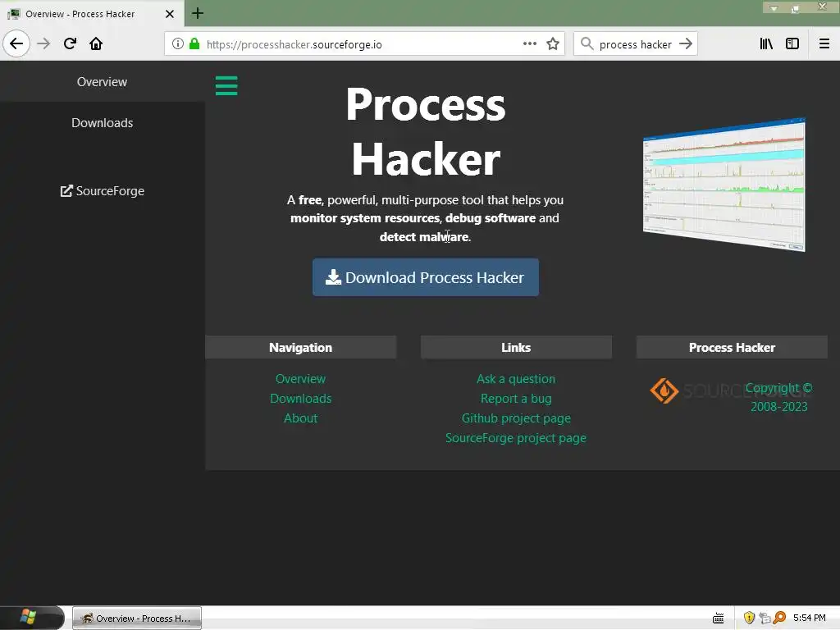Screen dimensions: 840x630
Task: Click the network devices tray icon
Action: [x=765, y=618]
